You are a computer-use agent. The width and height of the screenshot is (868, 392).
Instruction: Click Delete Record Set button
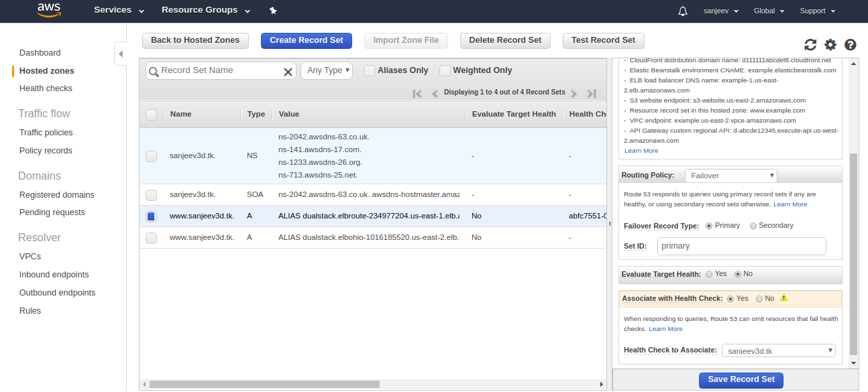click(x=505, y=40)
